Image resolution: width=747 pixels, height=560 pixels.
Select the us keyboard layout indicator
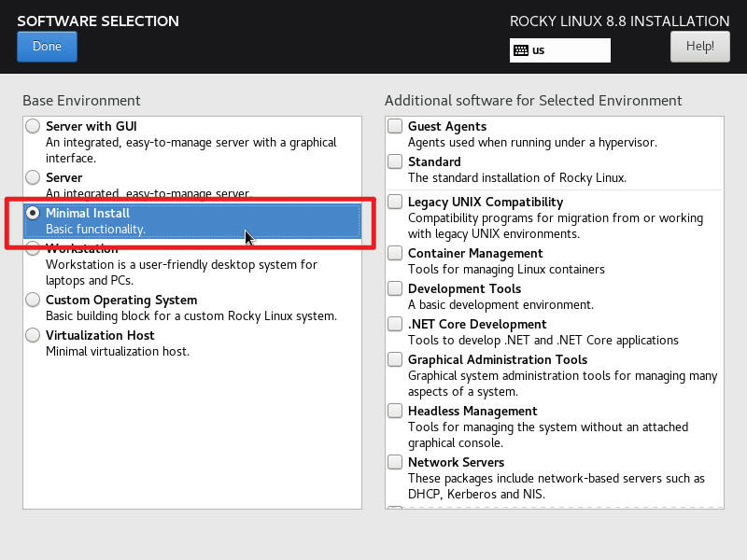[559, 50]
